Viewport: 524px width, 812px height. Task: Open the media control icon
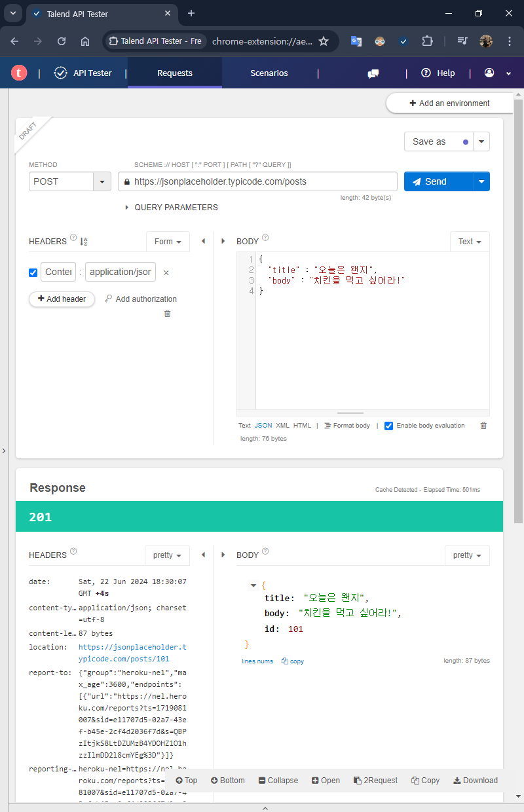coord(462,41)
